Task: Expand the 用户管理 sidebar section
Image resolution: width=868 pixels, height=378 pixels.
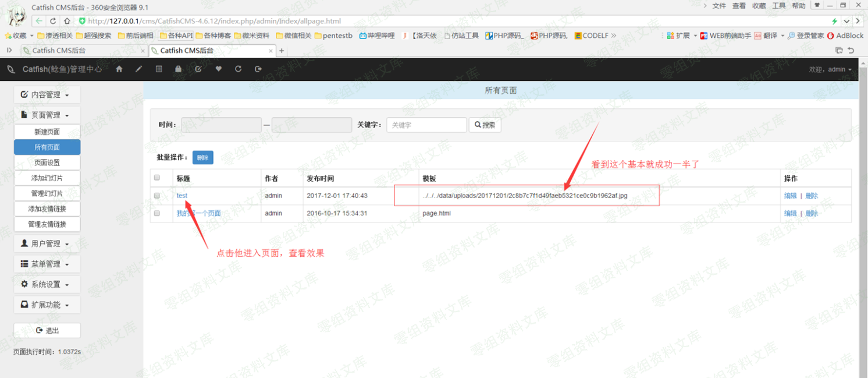Action: click(47, 244)
